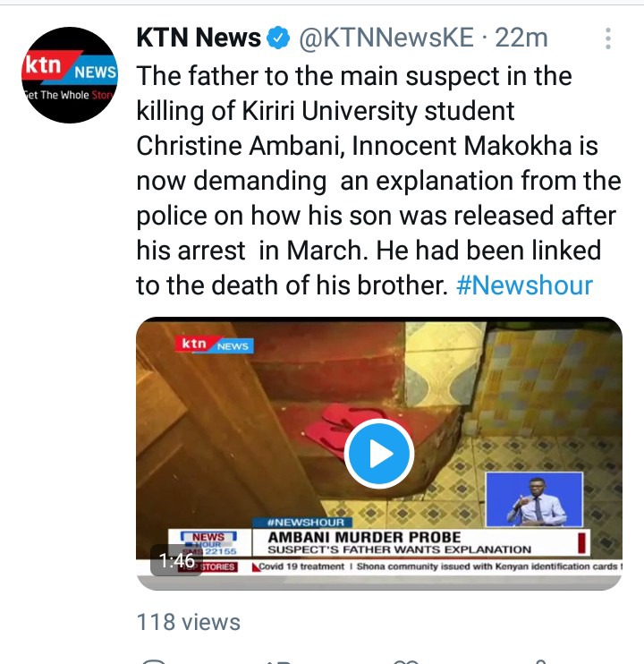
Task: Click the blue verified badge beside KTN News
Action: click(x=278, y=38)
